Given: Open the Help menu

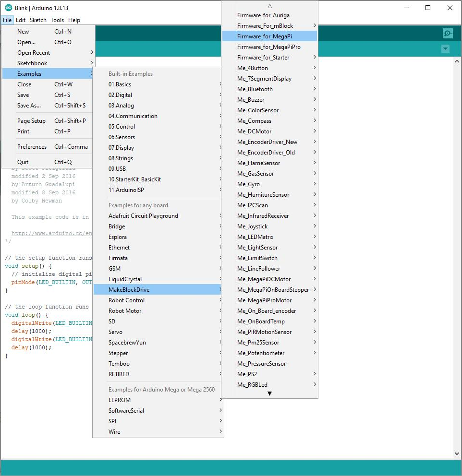Looking at the screenshot, I should coord(74,20).
